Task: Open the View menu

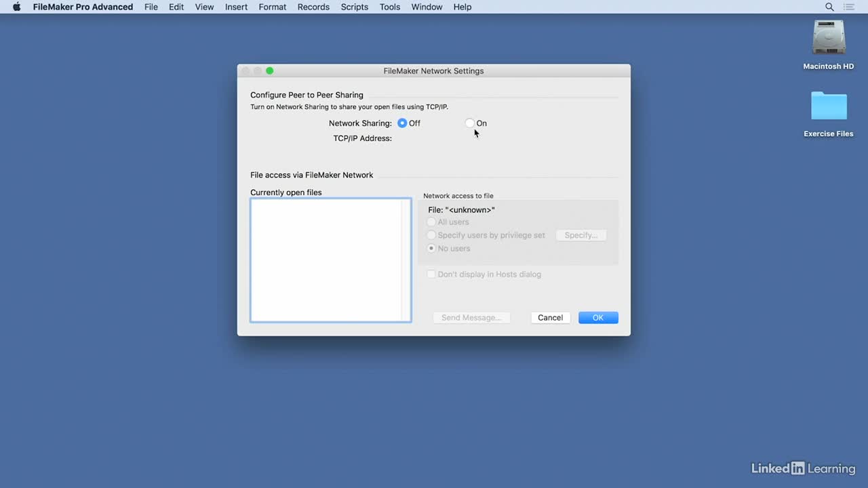Action: [205, 7]
